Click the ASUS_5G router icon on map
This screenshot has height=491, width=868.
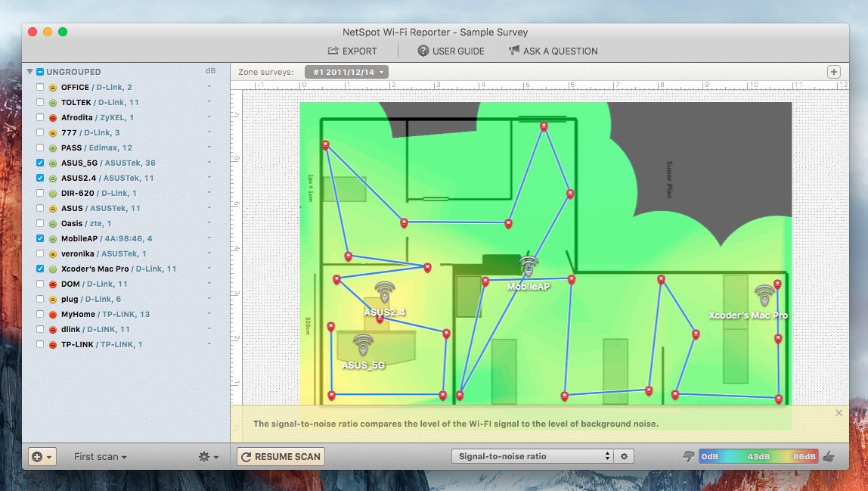[x=363, y=346]
